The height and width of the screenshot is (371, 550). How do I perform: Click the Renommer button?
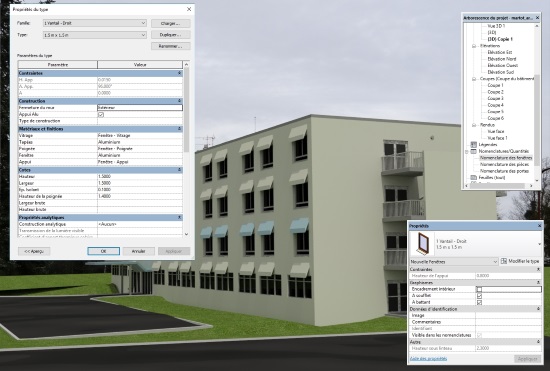[170, 46]
